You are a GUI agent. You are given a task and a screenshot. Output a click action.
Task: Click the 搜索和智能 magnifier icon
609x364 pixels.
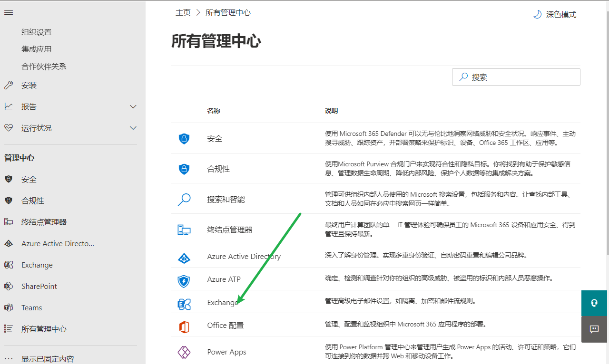click(x=184, y=200)
